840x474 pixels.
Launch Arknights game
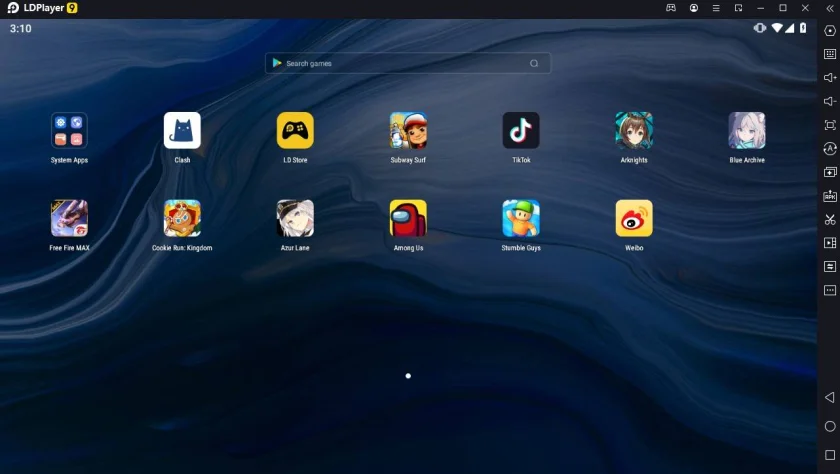634,130
